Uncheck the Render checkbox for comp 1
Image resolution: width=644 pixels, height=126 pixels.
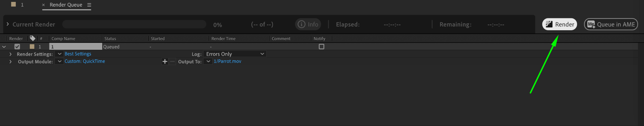17,46
